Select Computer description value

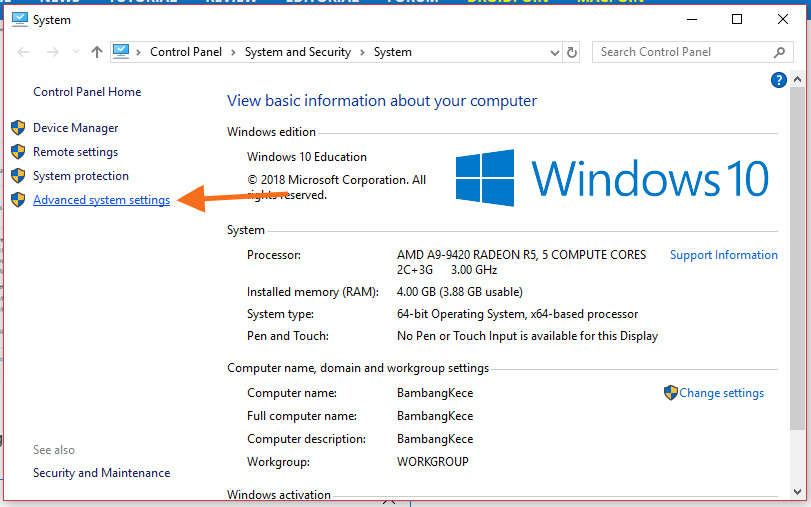[435, 439]
